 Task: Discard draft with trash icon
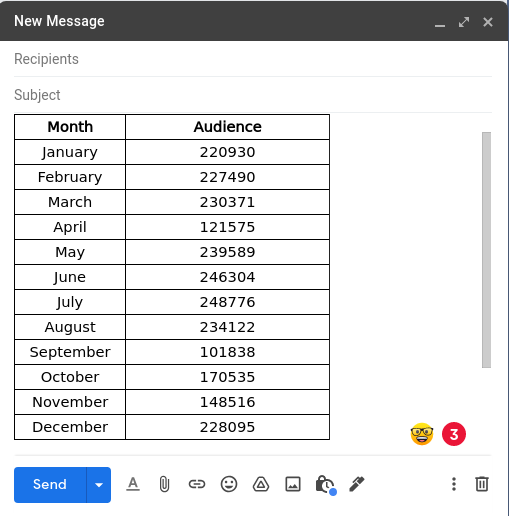click(482, 484)
